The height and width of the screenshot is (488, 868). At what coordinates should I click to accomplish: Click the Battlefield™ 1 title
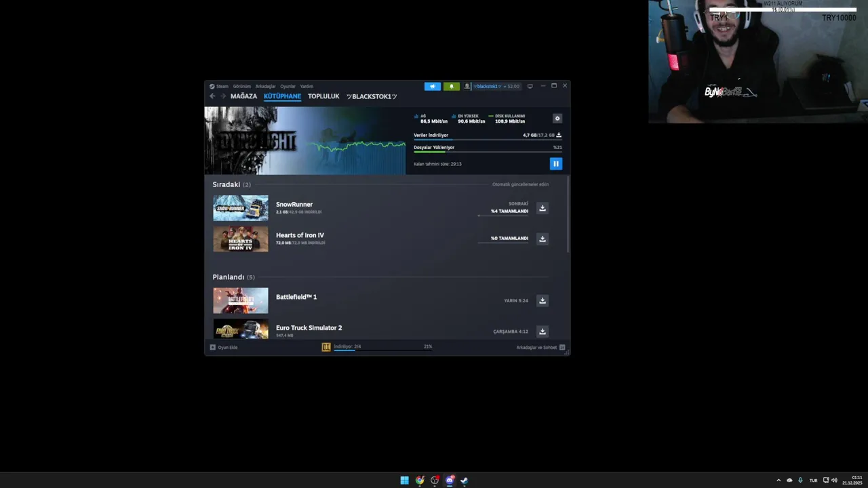[x=296, y=297]
